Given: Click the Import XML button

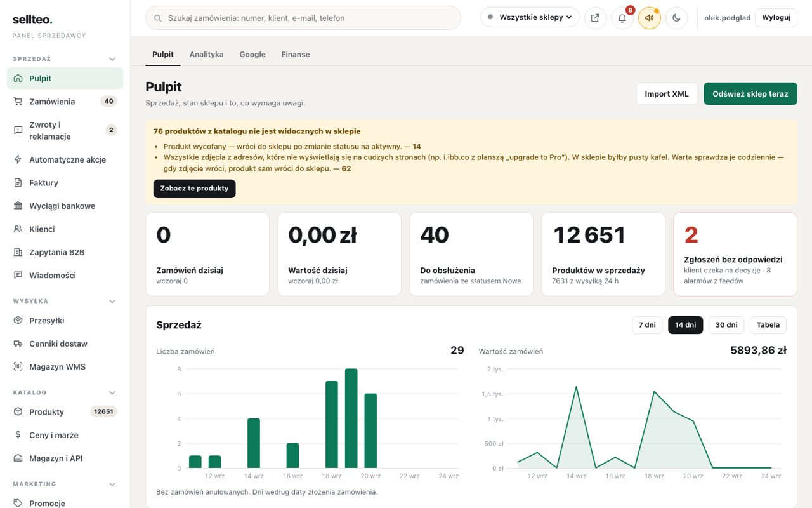Looking at the screenshot, I should click(667, 94).
